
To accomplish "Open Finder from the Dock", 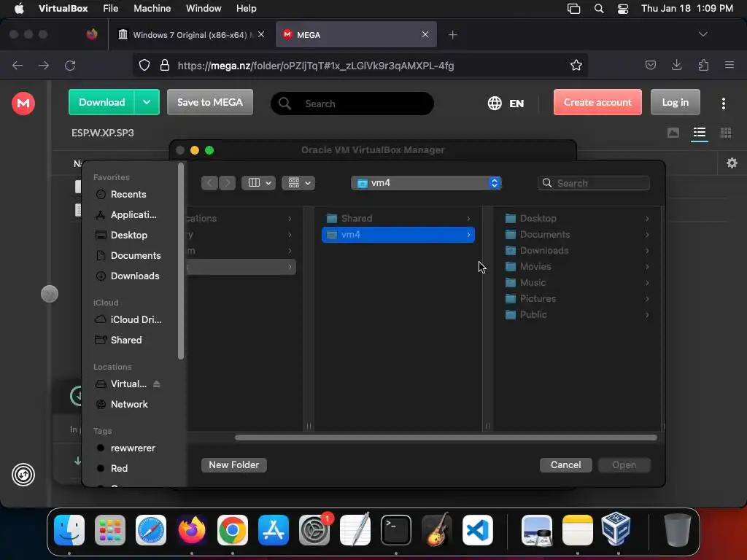I will [x=69, y=530].
